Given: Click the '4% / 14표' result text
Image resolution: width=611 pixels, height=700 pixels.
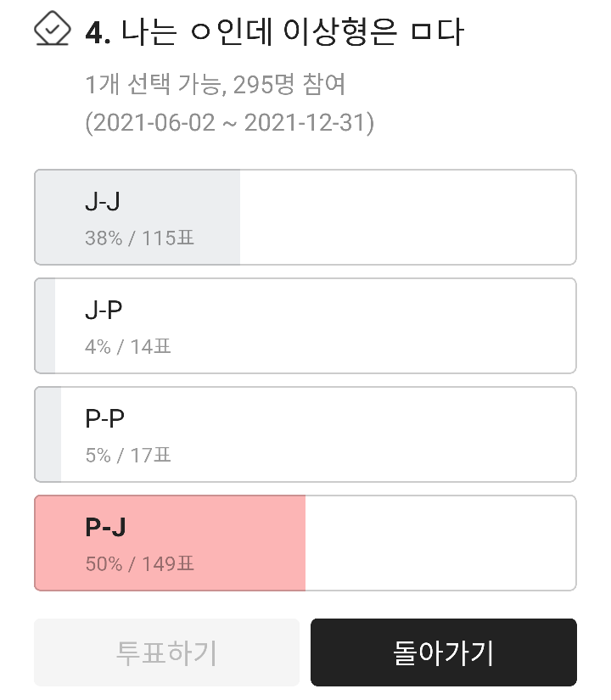Looking at the screenshot, I should tap(128, 347).
